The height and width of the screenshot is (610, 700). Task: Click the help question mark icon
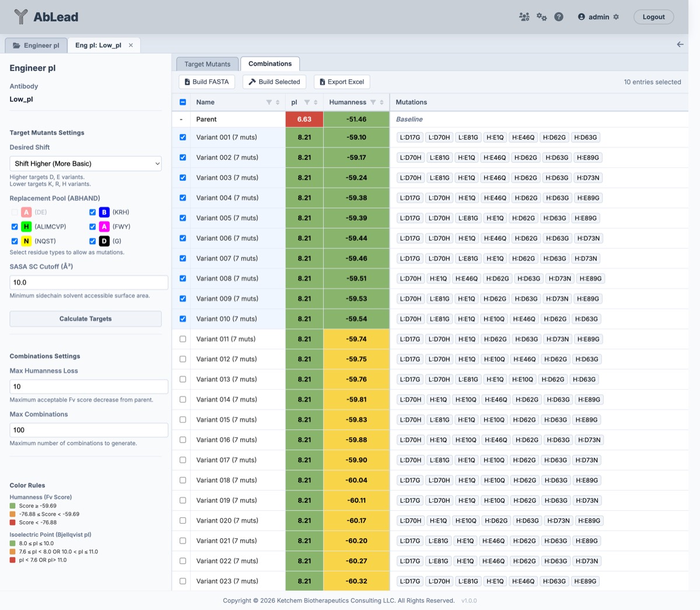click(559, 17)
